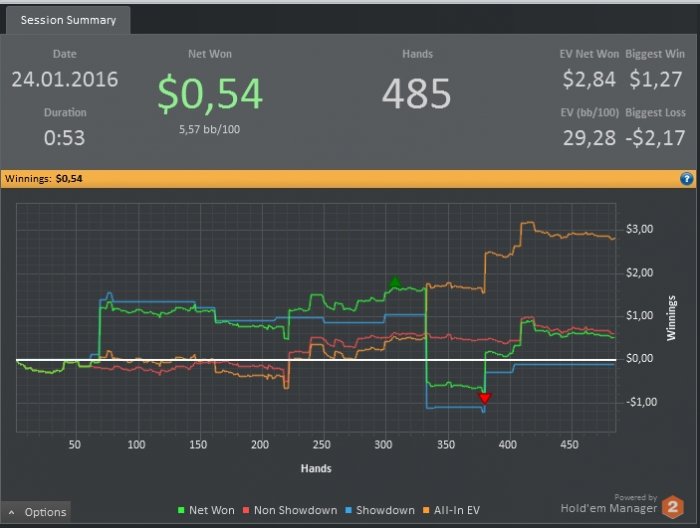Toggle the Non Showdown legend series

[290, 510]
